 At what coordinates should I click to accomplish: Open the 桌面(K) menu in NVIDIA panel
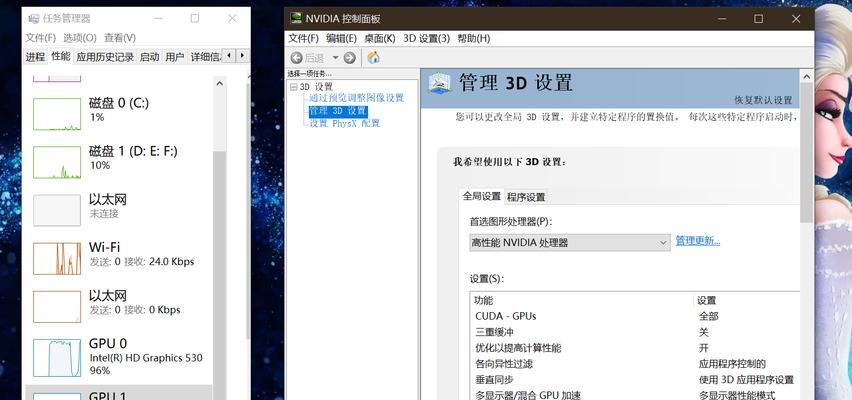(380, 39)
